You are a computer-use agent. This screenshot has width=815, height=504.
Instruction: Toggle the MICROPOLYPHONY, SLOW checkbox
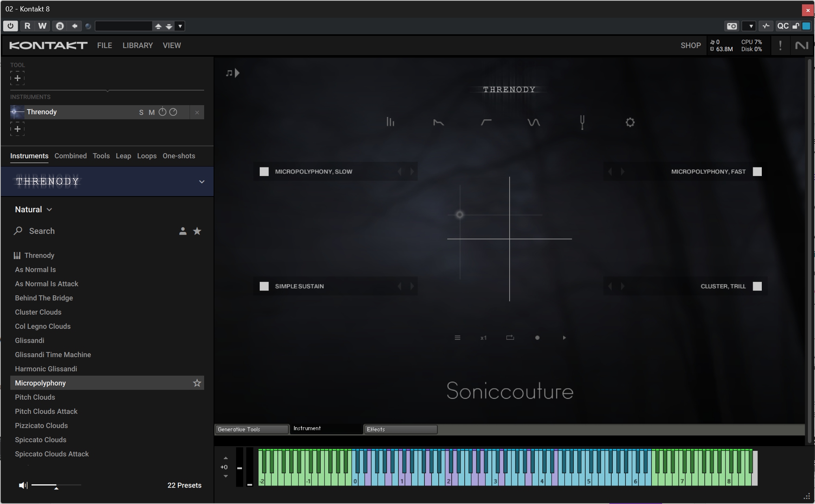263,171
